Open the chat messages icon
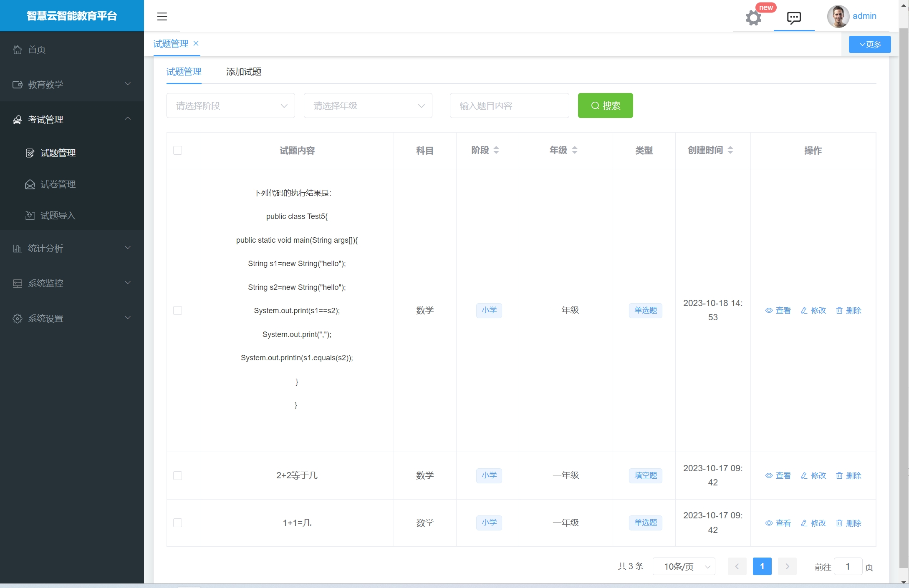This screenshot has height=588, width=909. 793,18
